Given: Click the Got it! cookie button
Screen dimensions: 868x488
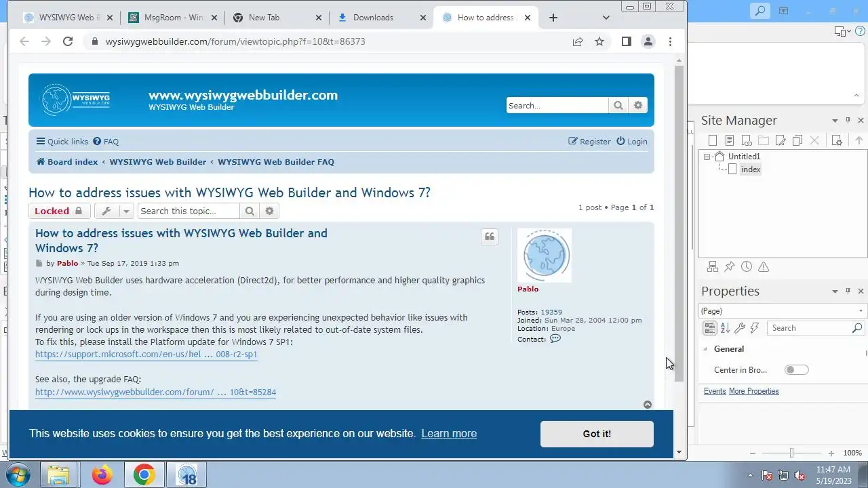Looking at the screenshot, I should [597, 434].
